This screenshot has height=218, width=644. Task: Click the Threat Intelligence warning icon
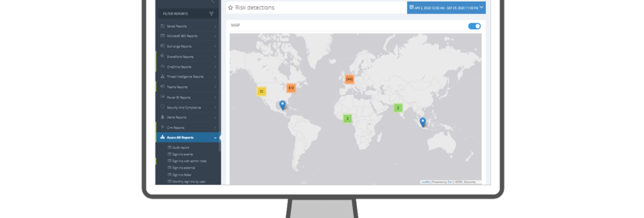click(x=163, y=76)
